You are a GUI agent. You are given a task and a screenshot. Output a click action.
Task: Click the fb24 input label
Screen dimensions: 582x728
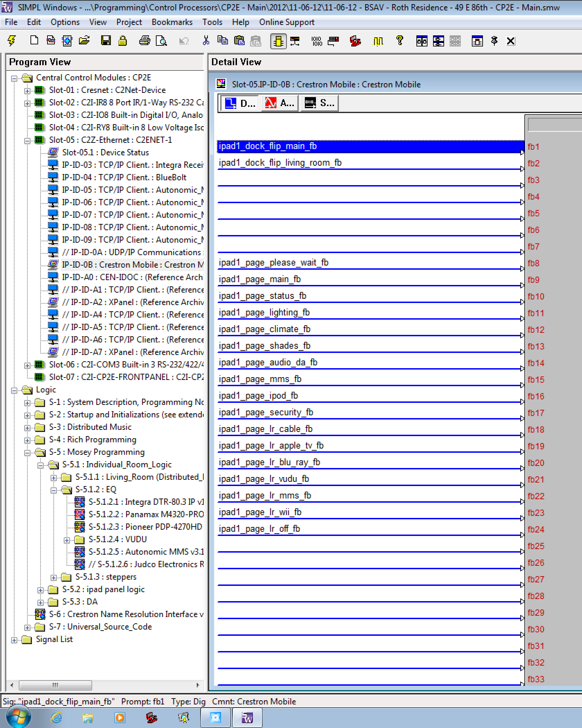[536, 530]
